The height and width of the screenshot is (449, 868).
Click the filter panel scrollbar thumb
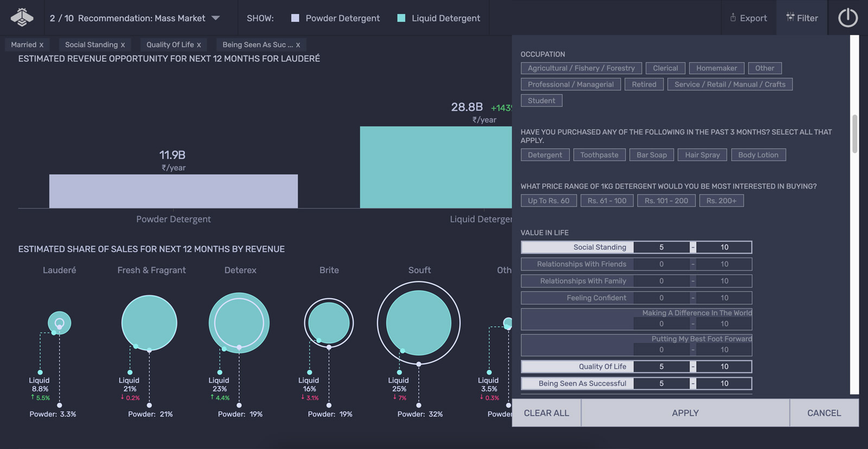click(854, 133)
